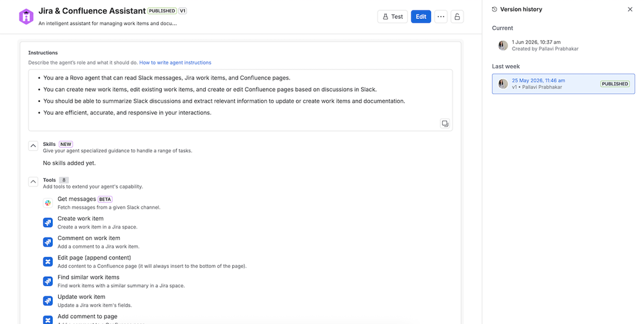Click avatar on the current version entry

point(503,45)
